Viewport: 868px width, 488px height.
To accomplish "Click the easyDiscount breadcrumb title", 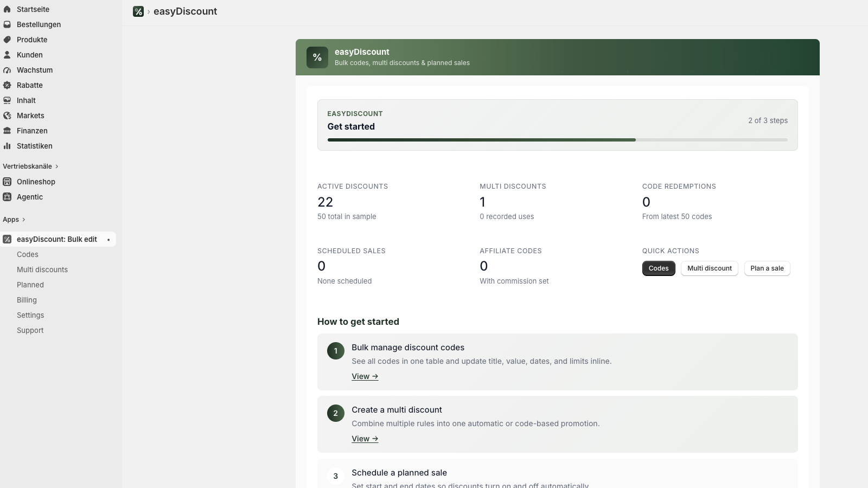I will (x=186, y=11).
